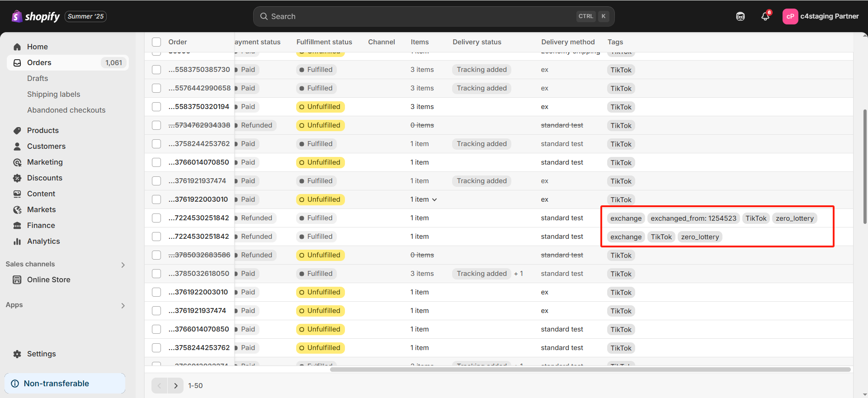This screenshot has height=398, width=868.
Task: Click the Analytics bar chart icon
Action: [x=17, y=242]
